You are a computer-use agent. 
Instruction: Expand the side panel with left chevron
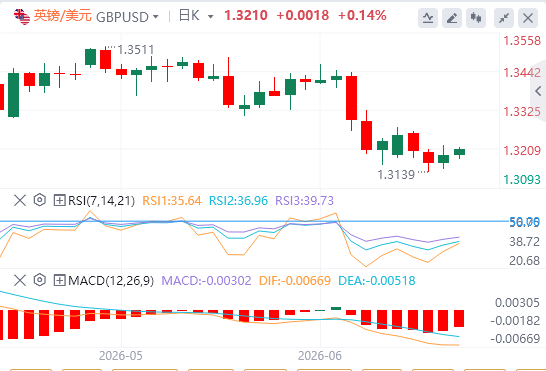tap(538, 91)
